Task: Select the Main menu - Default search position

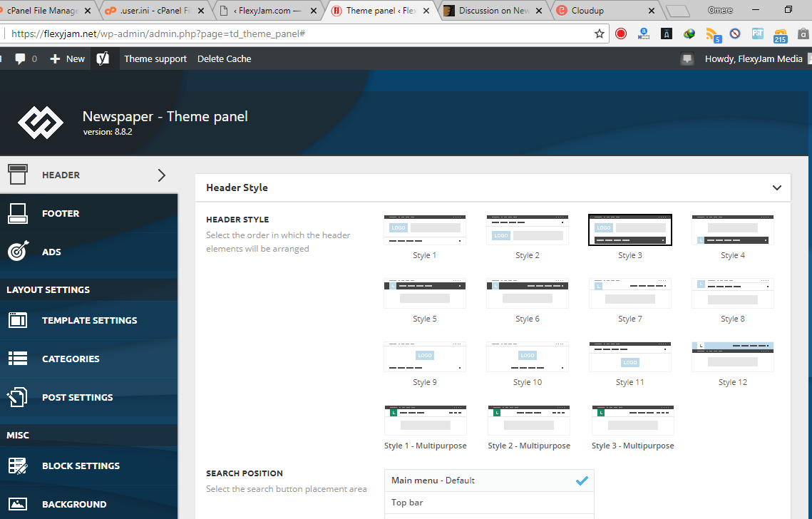Action: pos(489,481)
